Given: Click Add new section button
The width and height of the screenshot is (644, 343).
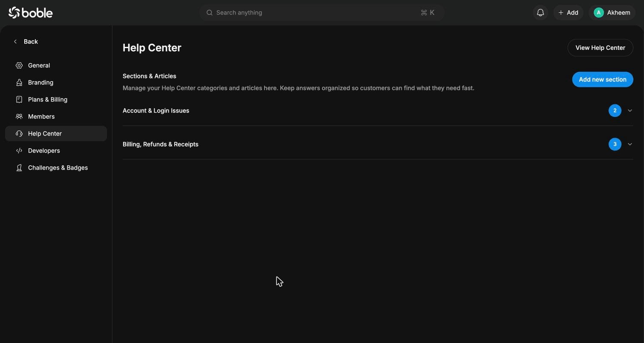Looking at the screenshot, I should (x=602, y=80).
